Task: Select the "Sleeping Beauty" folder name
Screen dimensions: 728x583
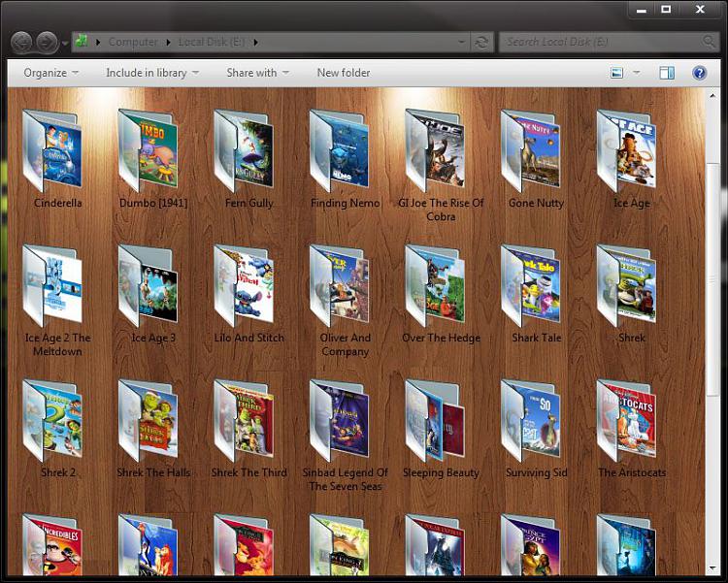Action: (x=441, y=472)
